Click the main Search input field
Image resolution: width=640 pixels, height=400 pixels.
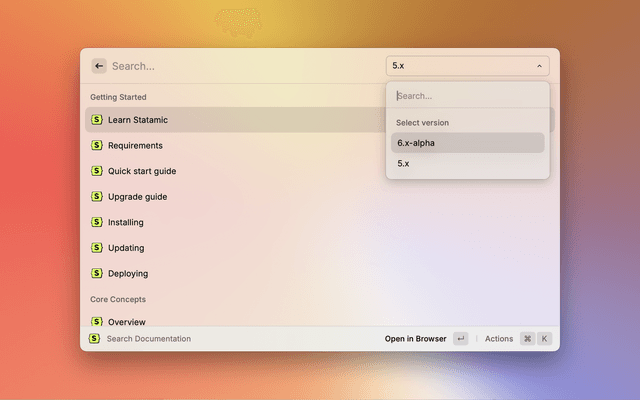(x=240, y=66)
